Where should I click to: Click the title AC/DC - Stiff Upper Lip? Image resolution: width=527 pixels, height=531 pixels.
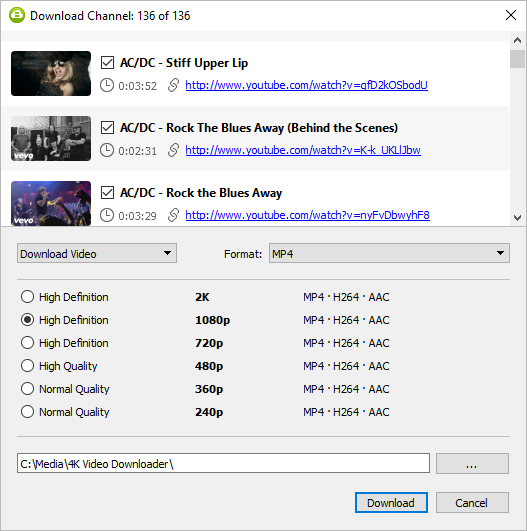(184, 63)
